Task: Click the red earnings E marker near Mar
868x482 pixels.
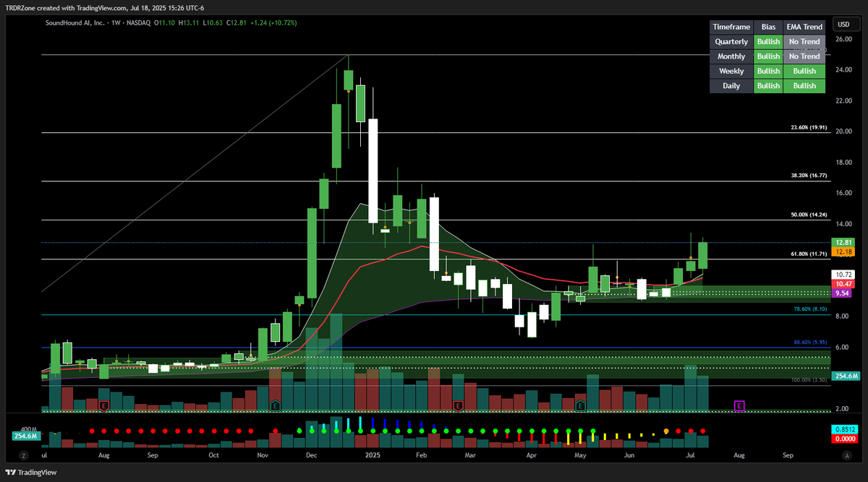Action: [458, 406]
